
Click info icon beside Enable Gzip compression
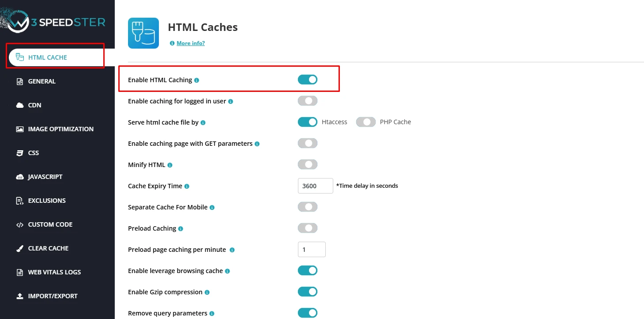pos(207,292)
